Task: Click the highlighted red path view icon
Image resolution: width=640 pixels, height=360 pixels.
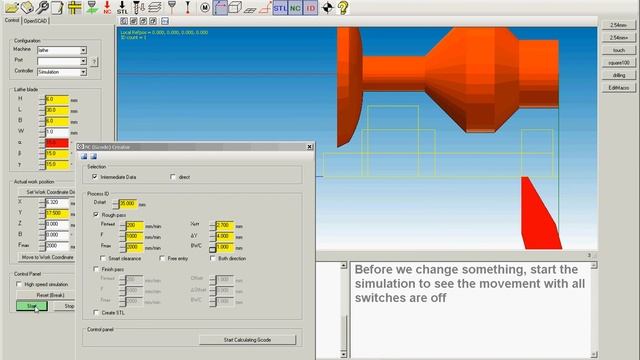Action: pyautogui.click(x=220, y=7)
